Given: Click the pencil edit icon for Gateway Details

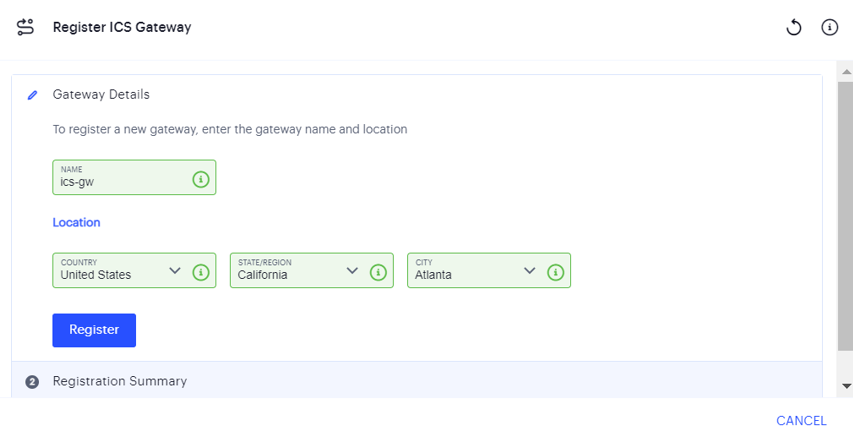Looking at the screenshot, I should click(x=32, y=95).
